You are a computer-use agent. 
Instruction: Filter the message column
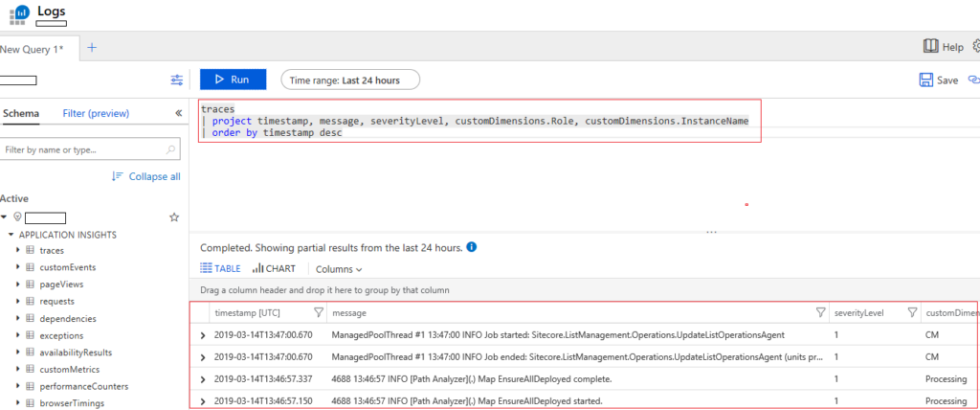[x=820, y=312]
